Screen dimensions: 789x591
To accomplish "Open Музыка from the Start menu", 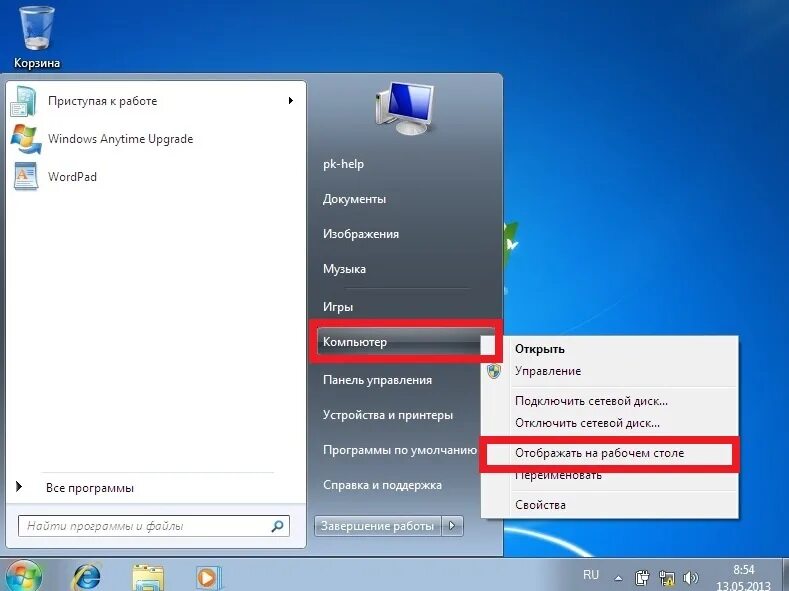I will point(344,269).
